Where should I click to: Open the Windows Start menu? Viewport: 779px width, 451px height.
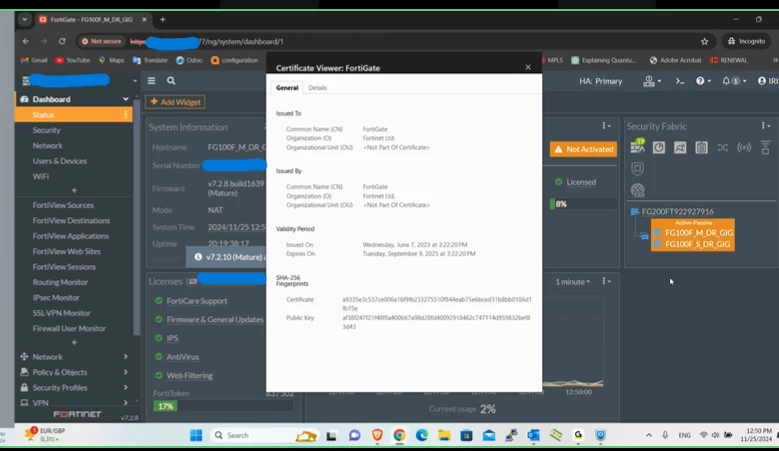click(196, 435)
